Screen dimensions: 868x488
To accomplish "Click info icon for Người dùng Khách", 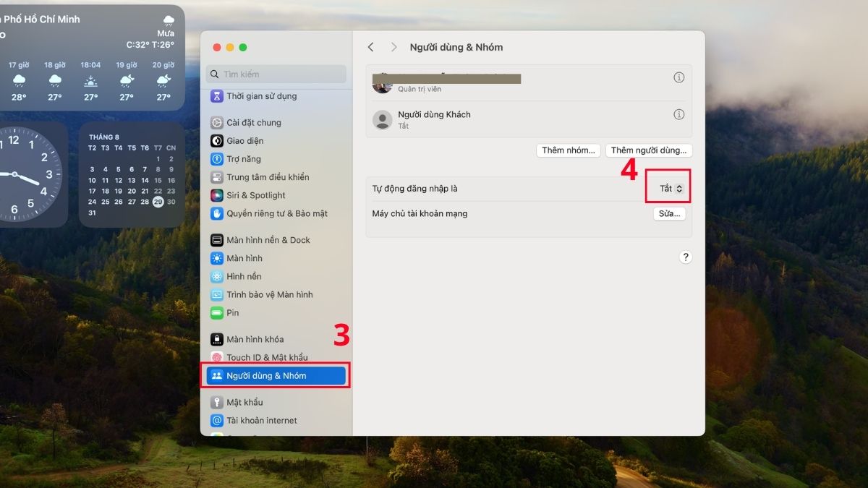I will (x=678, y=114).
